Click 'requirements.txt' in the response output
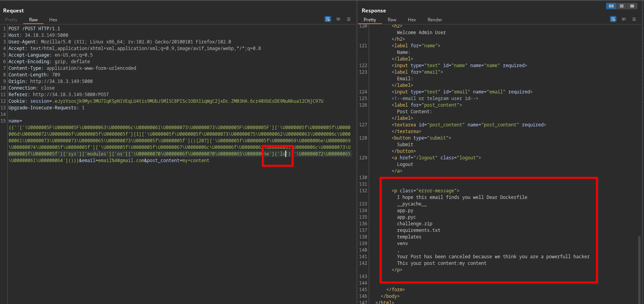The height and width of the screenshot is (304, 644). [x=419, y=230]
